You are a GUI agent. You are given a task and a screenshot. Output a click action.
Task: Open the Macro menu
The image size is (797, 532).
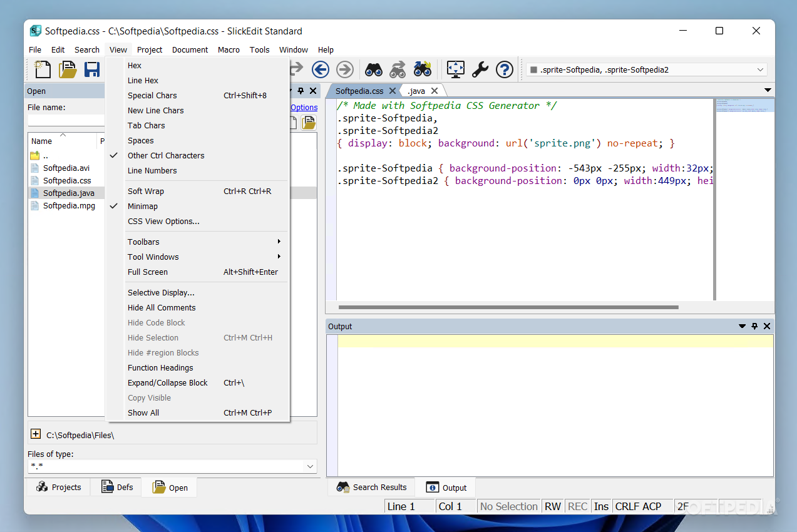[x=229, y=49]
